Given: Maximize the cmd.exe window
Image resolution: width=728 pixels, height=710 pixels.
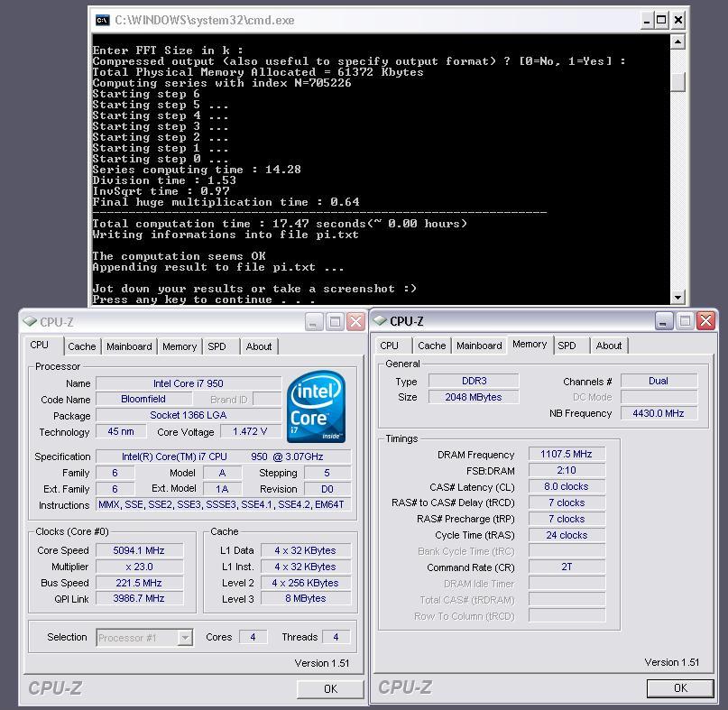Looking at the screenshot, I should coord(661,21).
